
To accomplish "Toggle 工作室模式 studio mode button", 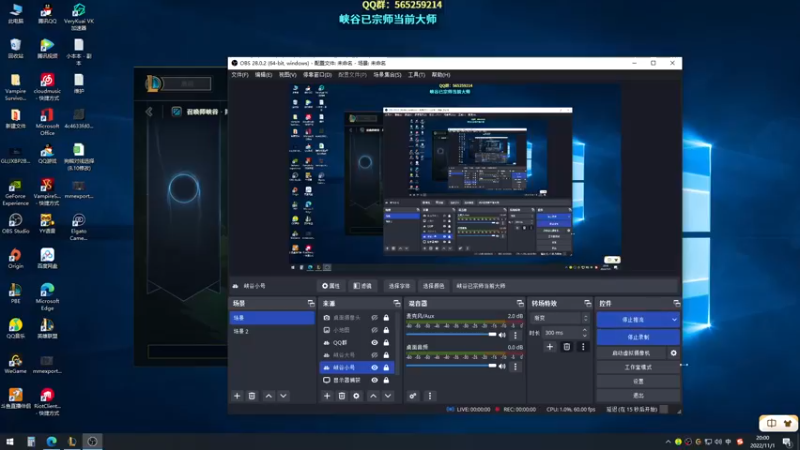I will [638, 367].
